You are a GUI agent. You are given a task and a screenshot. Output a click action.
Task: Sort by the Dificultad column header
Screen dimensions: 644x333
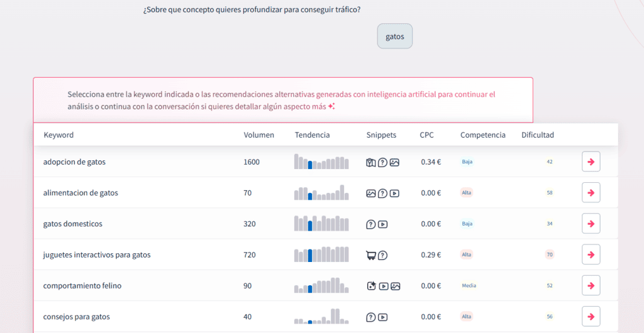[x=538, y=135]
